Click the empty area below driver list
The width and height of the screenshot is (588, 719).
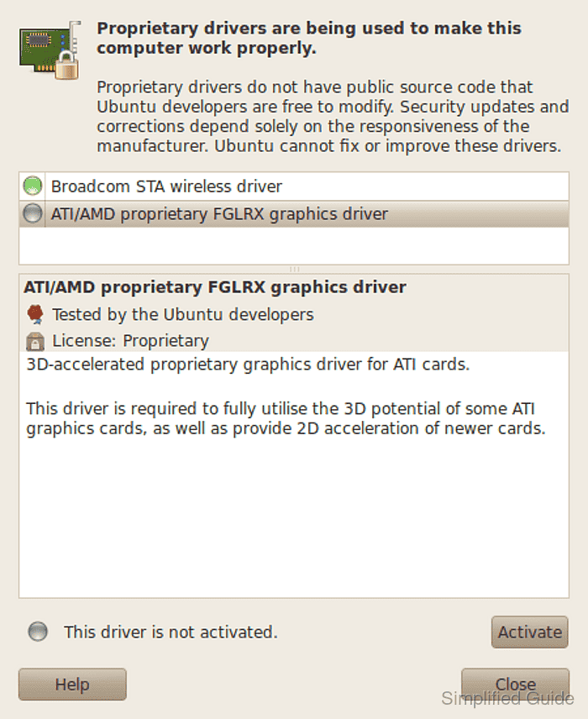click(x=294, y=246)
